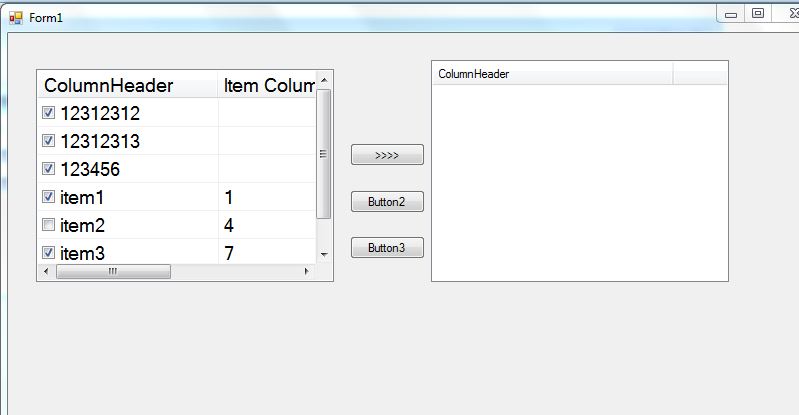Uncheck the item3 checkbox
The height and width of the screenshot is (415, 799).
(48, 253)
